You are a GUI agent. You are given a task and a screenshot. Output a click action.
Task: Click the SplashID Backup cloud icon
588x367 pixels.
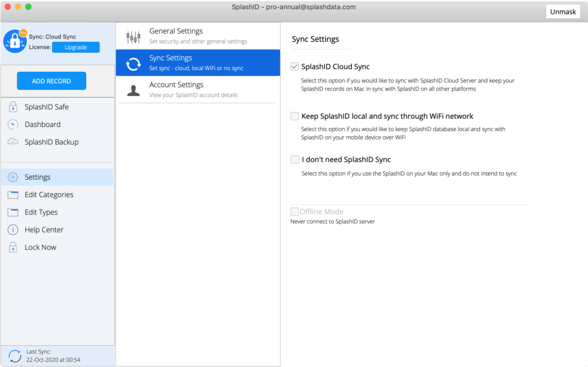(13, 142)
